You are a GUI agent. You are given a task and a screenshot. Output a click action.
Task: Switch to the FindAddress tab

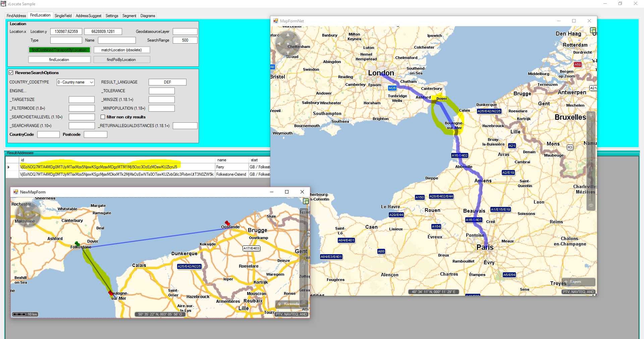16,16
